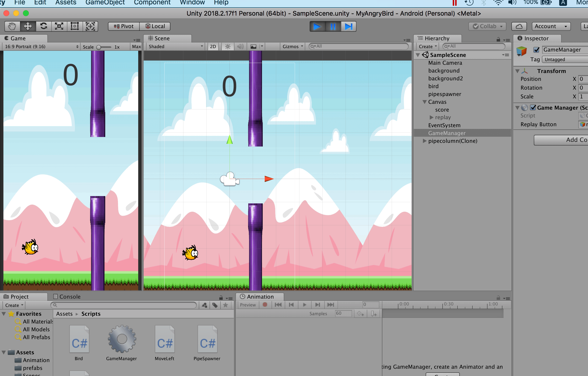This screenshot has height=376, width=588.
Task: Toggle scene lighting sun icon
Action: pyautogui.click(x=228, y=46)
